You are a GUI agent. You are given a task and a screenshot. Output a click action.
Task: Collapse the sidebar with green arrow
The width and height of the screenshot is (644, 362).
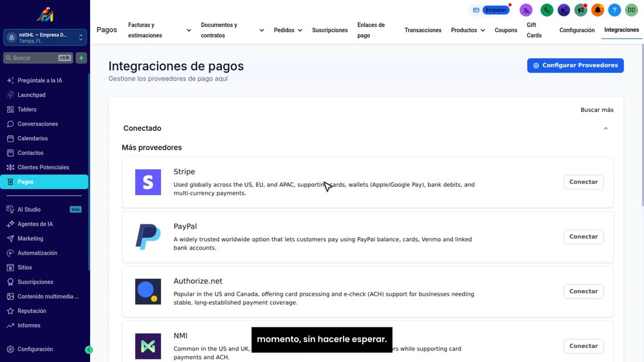[89, 350]
